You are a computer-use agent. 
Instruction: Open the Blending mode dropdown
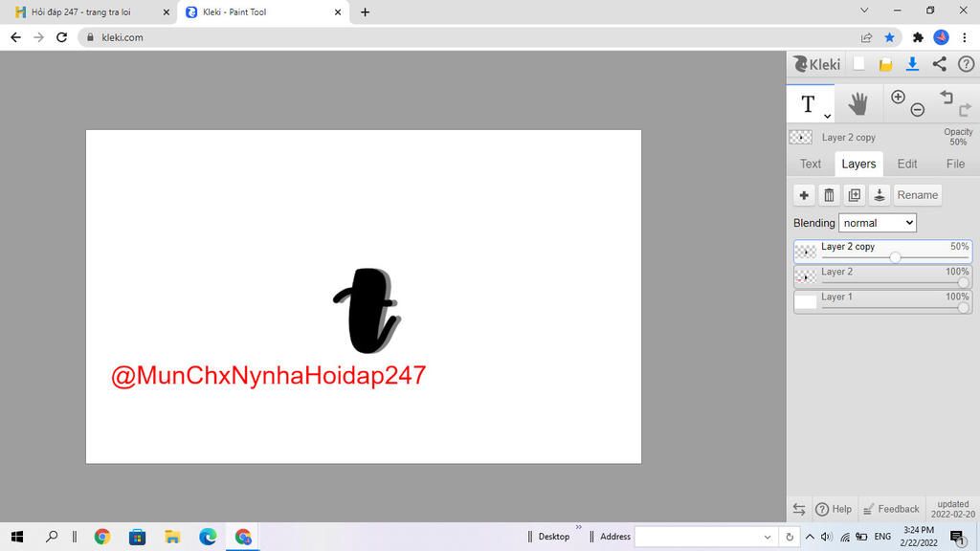pyautogui.click(x=877, y=222)
